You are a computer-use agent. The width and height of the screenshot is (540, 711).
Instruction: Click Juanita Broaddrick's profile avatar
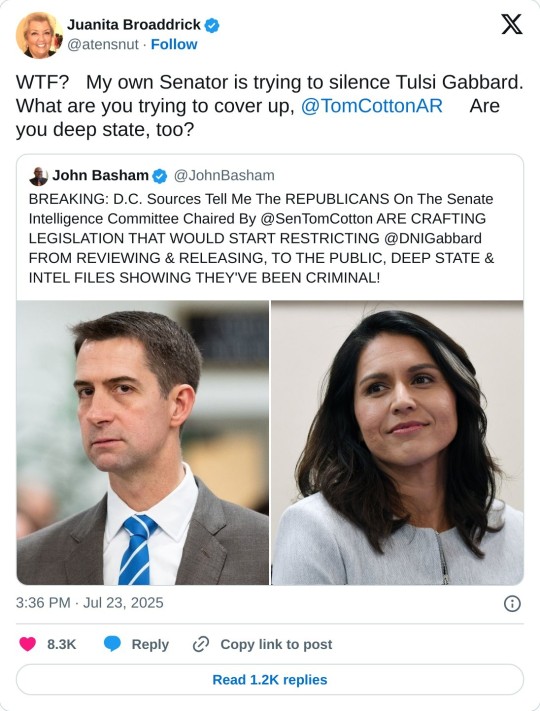[39, 35]
